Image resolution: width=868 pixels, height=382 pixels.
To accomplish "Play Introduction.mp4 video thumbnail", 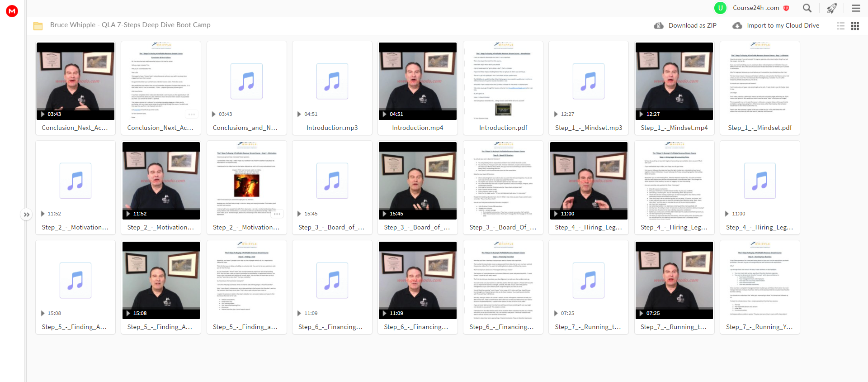I will pyautogui.click(x=418, y=81).
